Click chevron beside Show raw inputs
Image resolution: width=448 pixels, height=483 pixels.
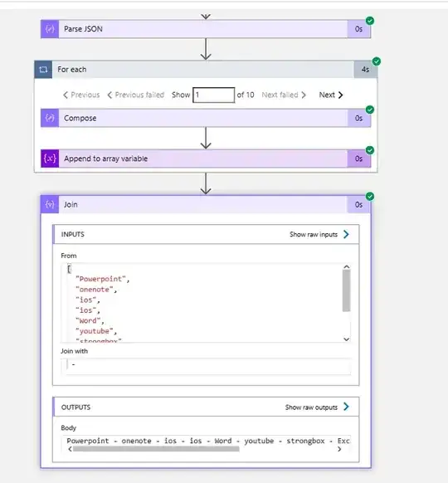(x=346, y=234)
